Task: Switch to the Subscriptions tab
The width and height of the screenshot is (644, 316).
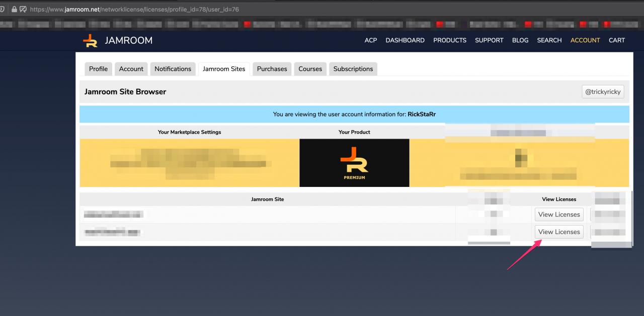Action: [x=353, y=69]
